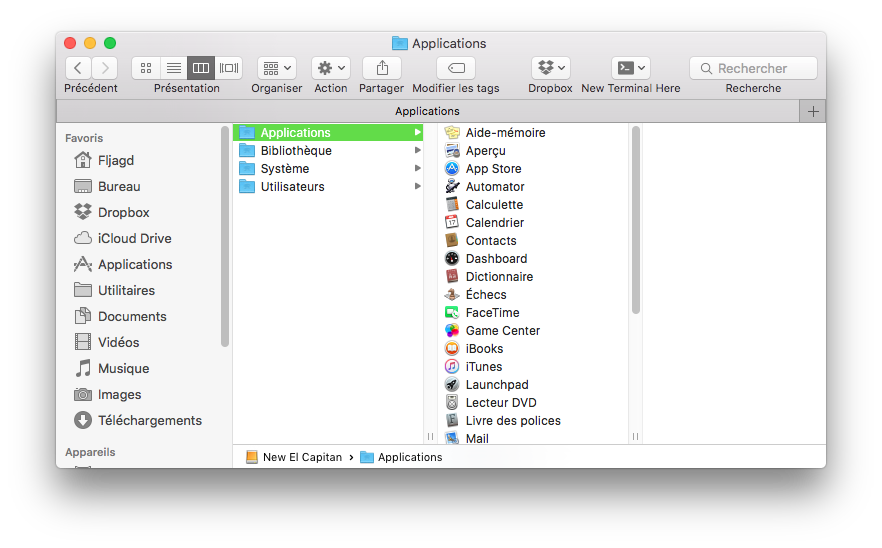882x548 pixels.
Task: Select the Applications tab
Action: 427,111
